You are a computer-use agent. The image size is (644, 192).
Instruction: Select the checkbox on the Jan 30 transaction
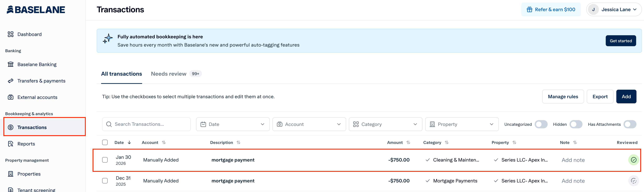[x=105, y=160]
